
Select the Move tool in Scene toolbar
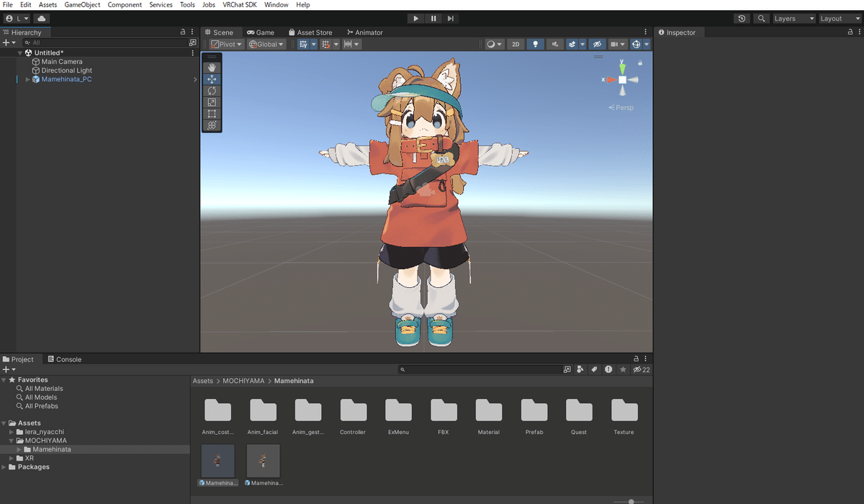coord(212,79)
